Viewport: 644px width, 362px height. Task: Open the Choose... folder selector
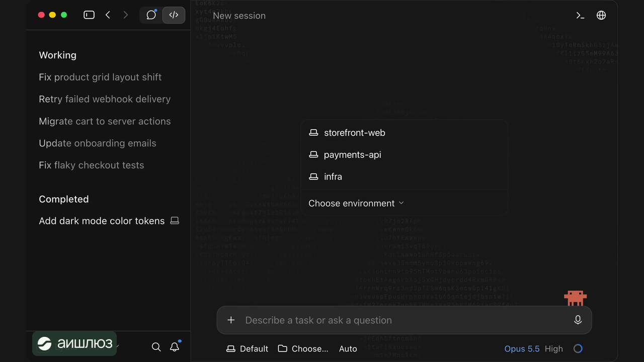[303, 348]
